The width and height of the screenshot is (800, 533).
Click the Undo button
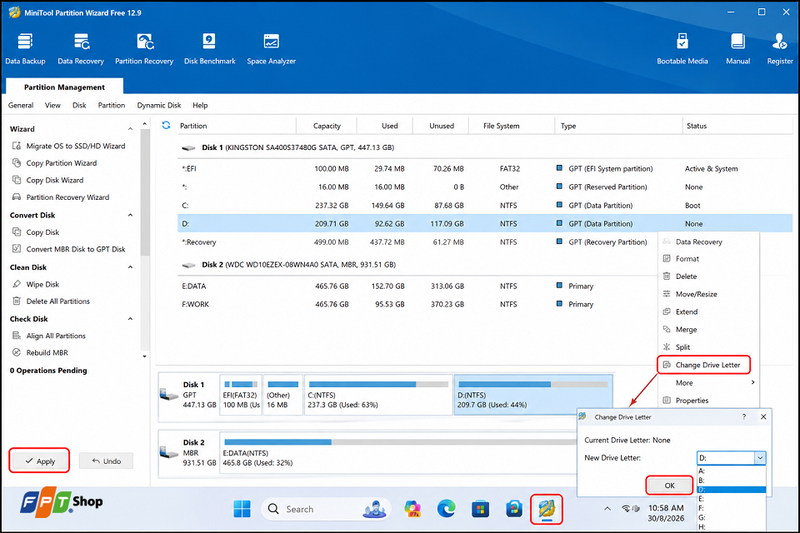(106, 461)
